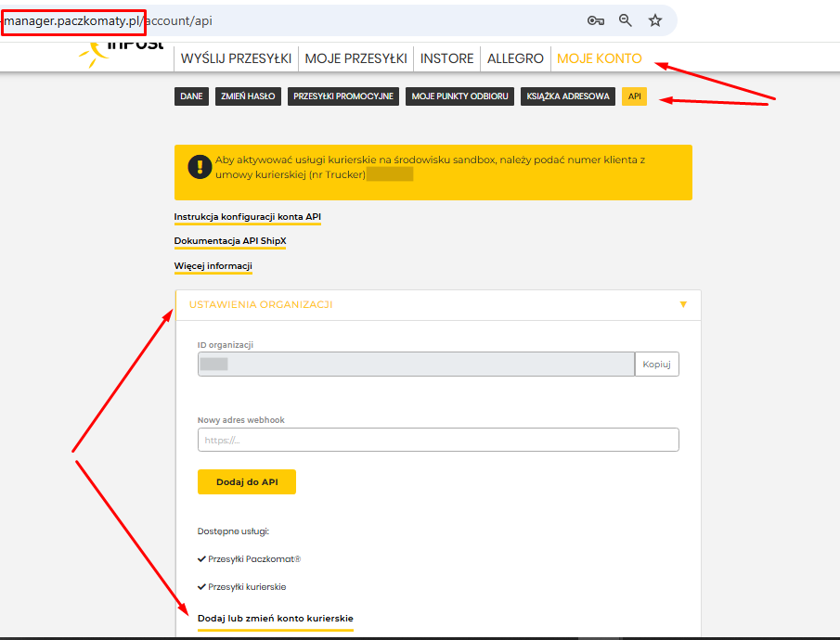840x640 pixels.
Task: Open the Wyślij Przesyłki menu
Action: [x=237, y=58]
